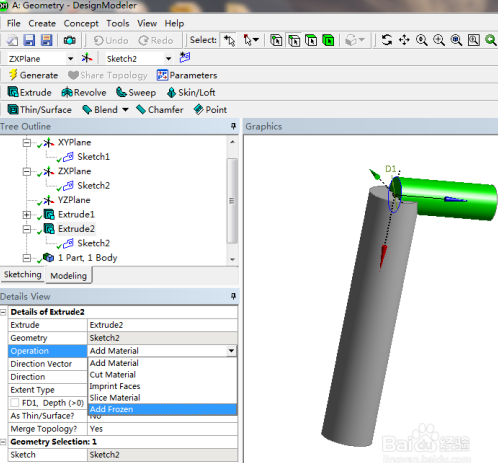Open the Tools menu

[118, 23]
